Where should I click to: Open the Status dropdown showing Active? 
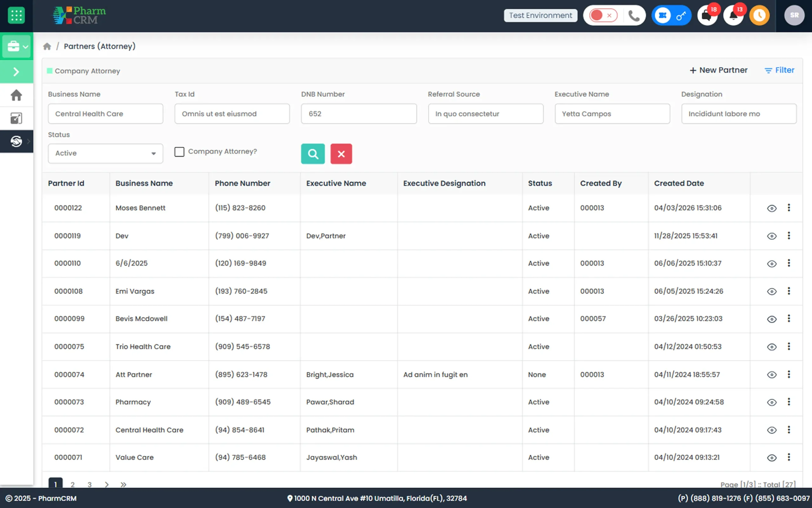pyautogui.click(x=105, y=154)
